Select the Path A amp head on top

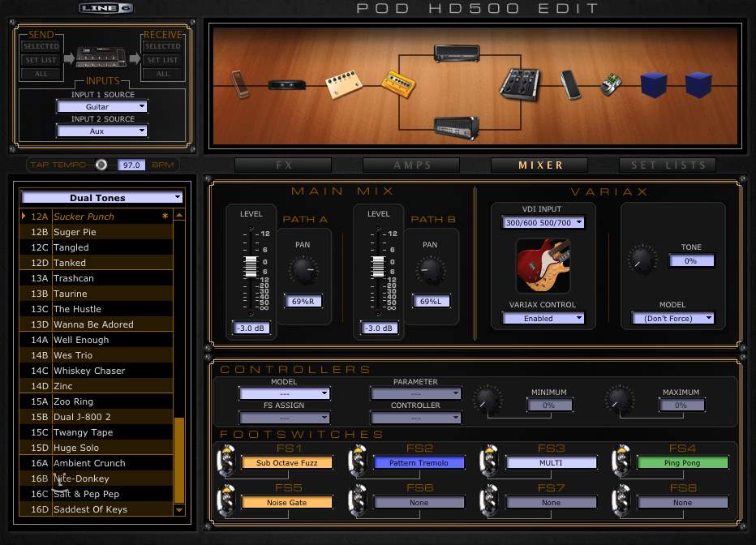coord(457,53)
